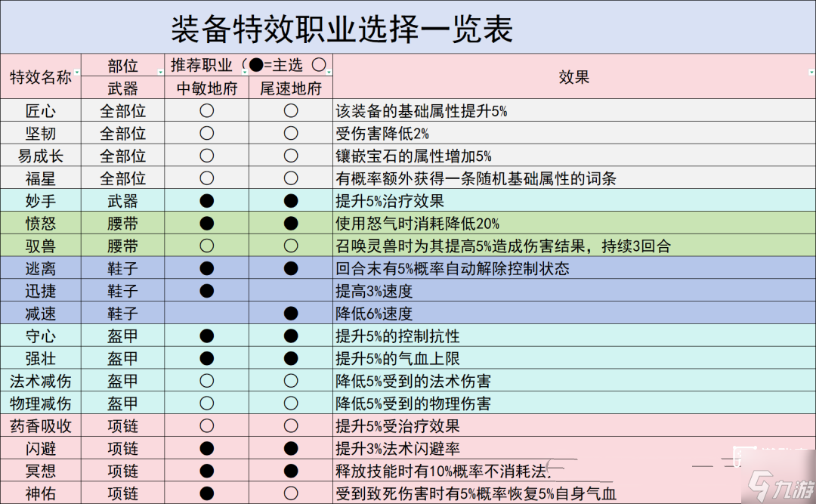Select the filled circle under 中敏地府 in 神佑 row

206,493
